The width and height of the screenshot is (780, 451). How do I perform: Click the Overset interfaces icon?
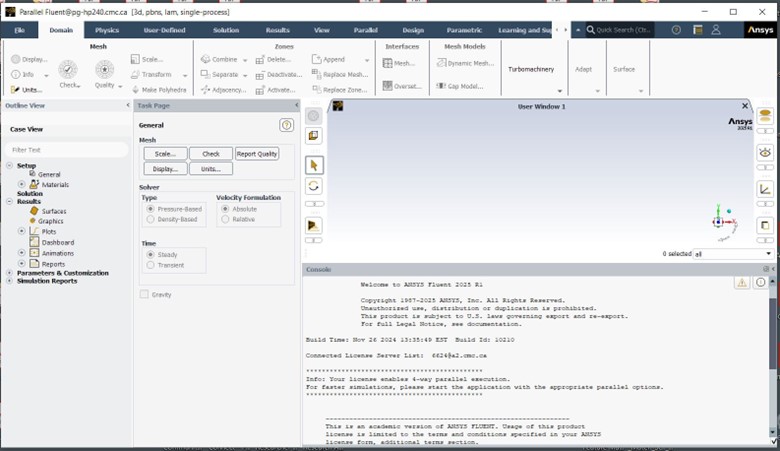click(388, 86)
